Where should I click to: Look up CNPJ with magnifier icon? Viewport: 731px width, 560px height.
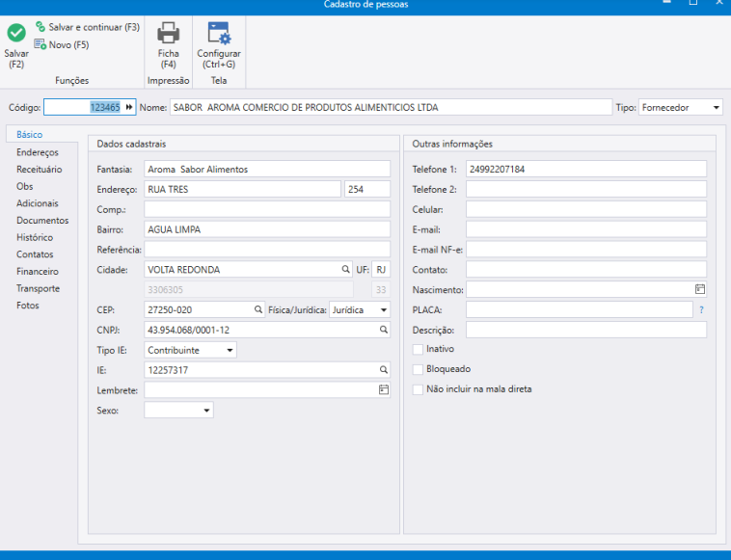click(383, 330)
